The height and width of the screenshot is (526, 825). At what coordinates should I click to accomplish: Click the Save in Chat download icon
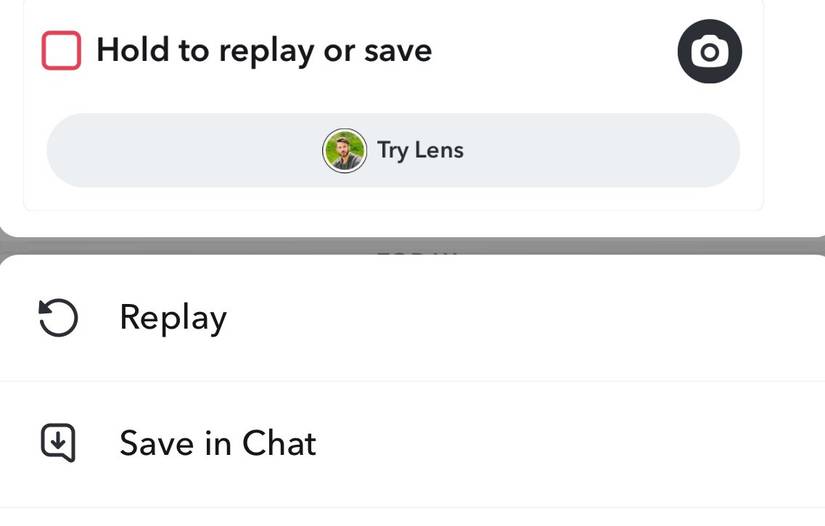pyautogui.click(x=58, y=443)
